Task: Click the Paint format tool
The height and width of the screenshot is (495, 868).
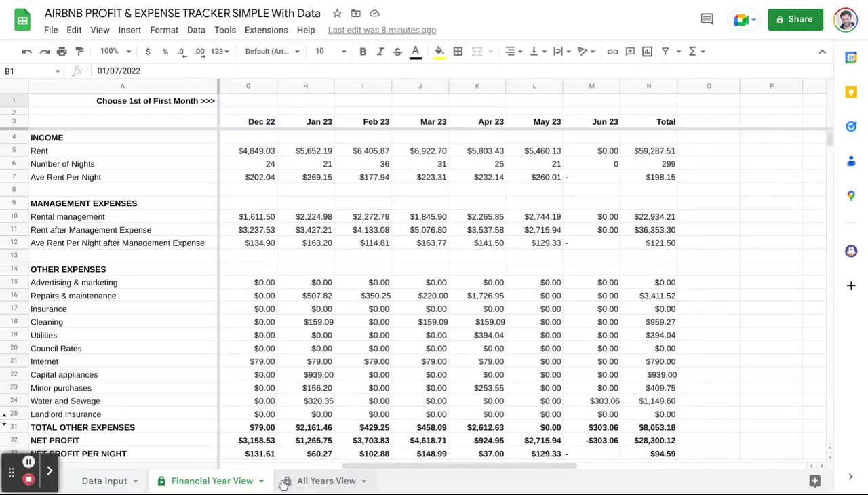Action: pyautogui.click(x=80, y=51)
